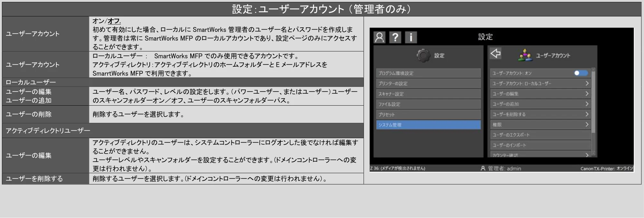This screenshot has height=218, width=644.
Task: Open help with the question mark icon
Action: click(395, 37)
